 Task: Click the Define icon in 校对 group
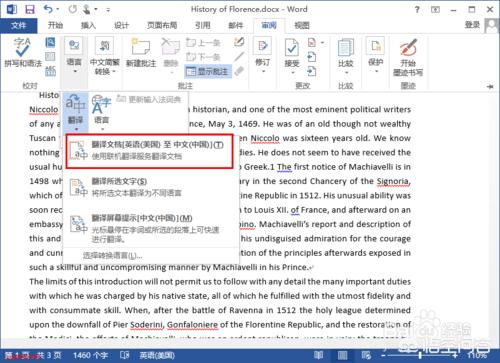pyautogui.click(x=50, y=42)
